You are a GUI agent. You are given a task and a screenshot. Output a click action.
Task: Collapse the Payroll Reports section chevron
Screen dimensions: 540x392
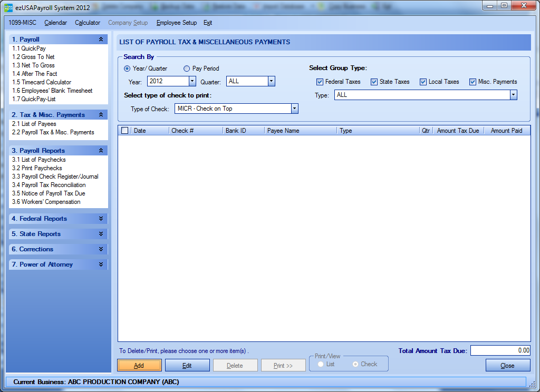click(x=101, y=151)
